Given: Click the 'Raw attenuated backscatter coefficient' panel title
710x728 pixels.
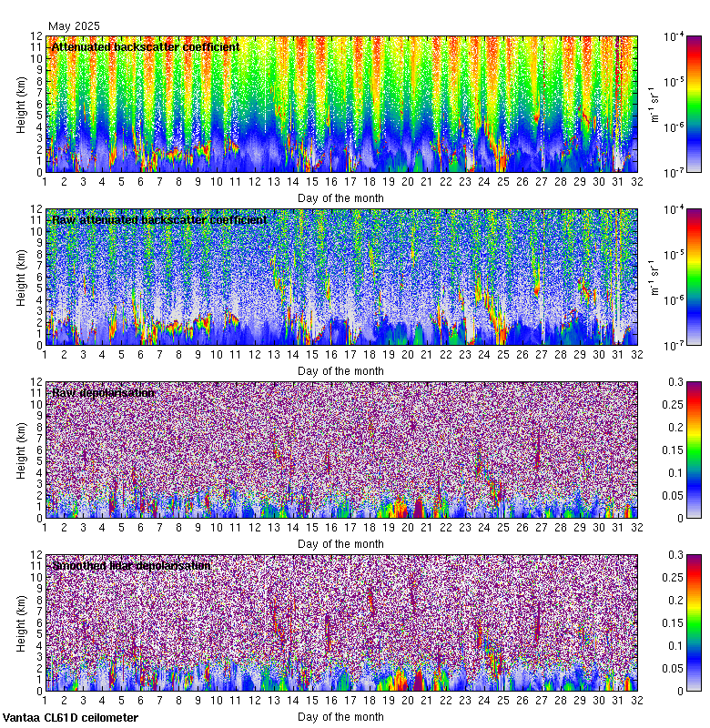Looking at the screenshot, I should pyautogui.click(x=159, y=220).
